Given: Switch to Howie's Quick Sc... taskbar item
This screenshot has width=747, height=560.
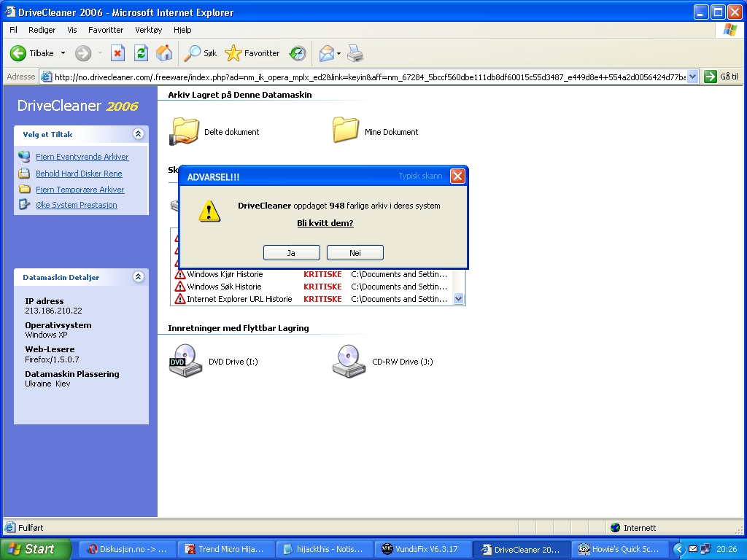Looking at the screenshot, I should [x=619, y=549].
